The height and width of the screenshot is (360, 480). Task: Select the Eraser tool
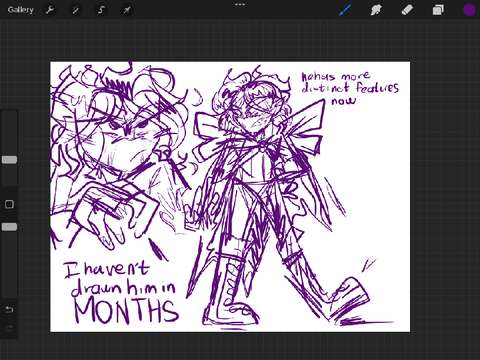[x=407, y=10]
